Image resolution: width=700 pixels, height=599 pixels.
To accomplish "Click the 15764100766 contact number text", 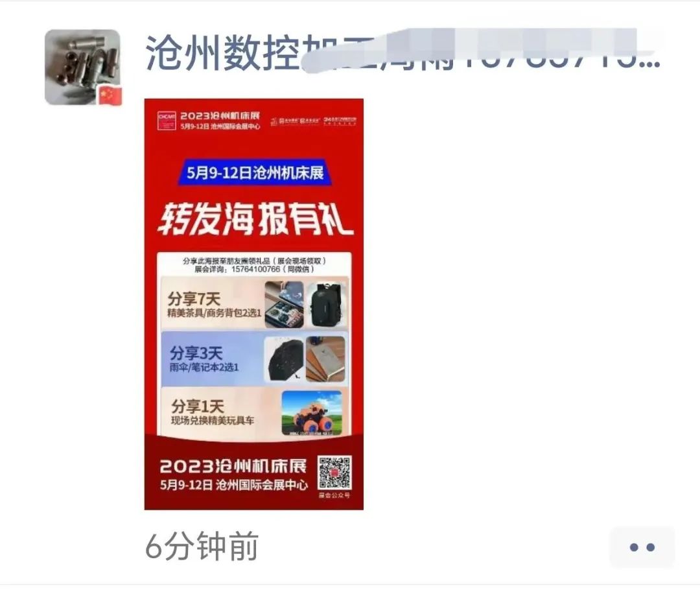I will click(x=255, y=269).
